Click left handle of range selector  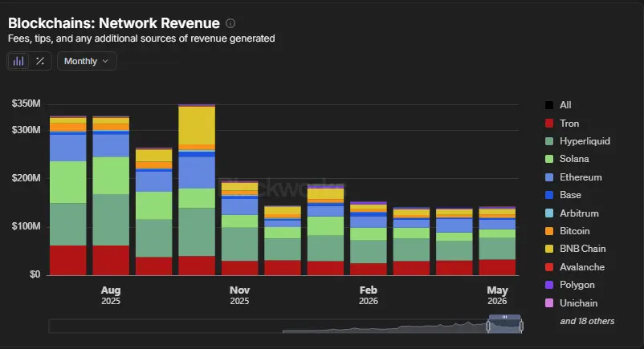[x=488, y=326]
